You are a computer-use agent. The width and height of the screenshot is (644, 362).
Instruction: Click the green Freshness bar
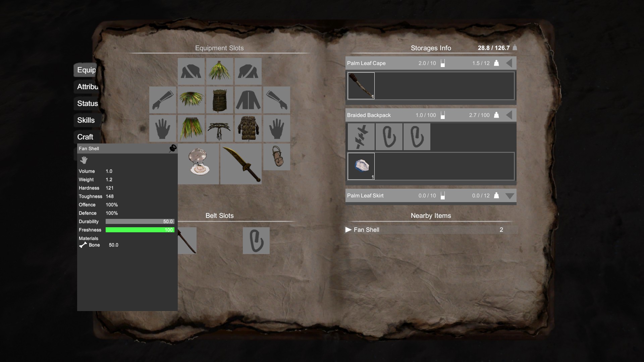[140, 230]
